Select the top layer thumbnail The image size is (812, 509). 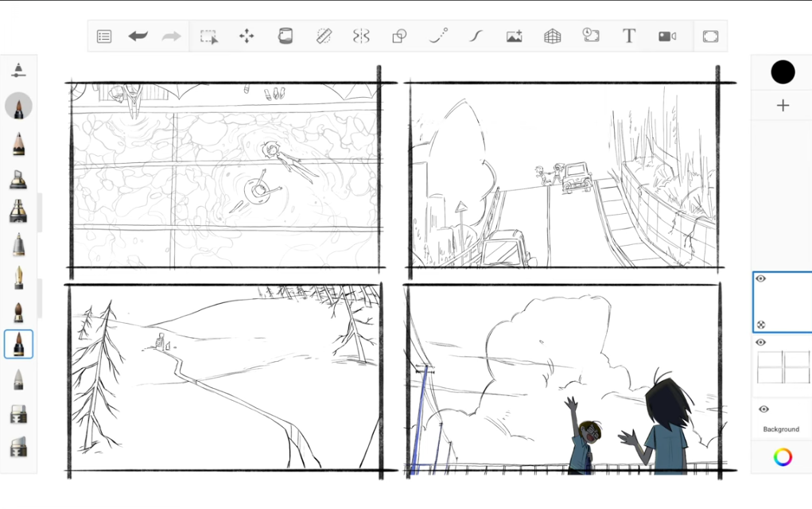[783, 302]
